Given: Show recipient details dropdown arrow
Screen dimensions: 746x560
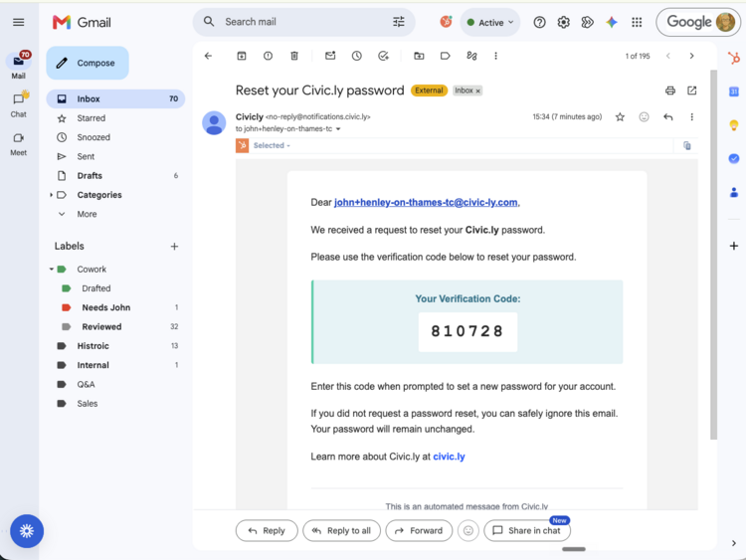Looking at the screenshot, I should (x=338, y=129).
